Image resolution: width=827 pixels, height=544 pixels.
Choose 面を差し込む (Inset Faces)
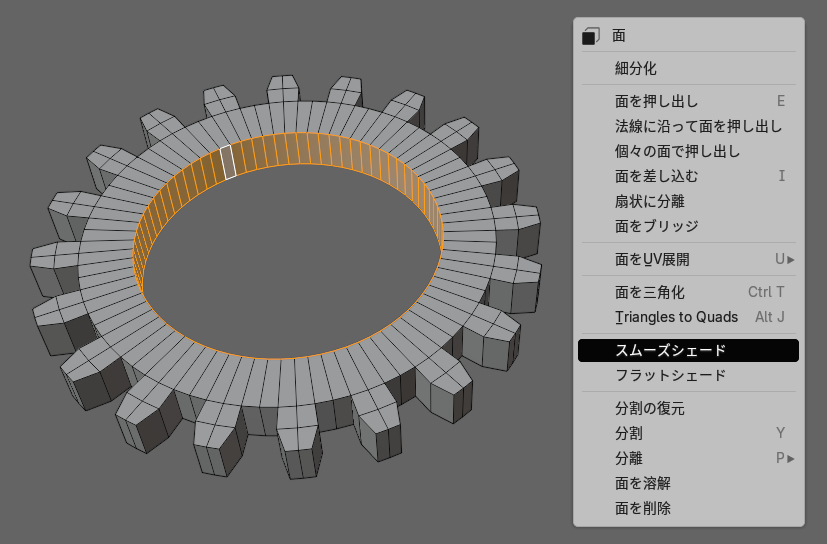click(688, 176)
